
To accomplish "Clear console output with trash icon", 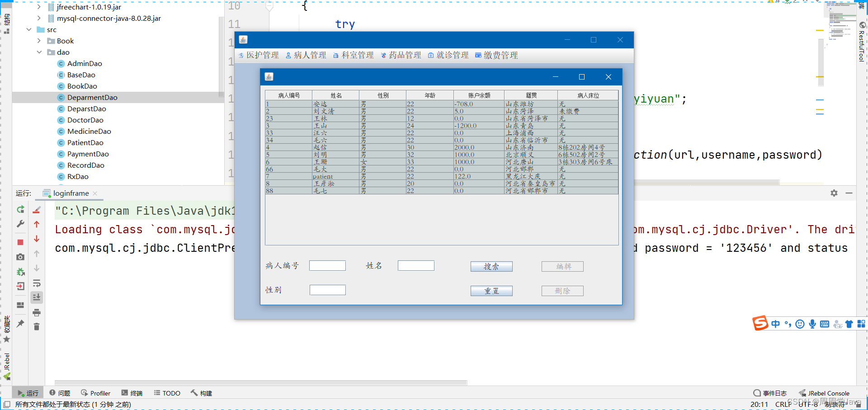I will [37, 326].
